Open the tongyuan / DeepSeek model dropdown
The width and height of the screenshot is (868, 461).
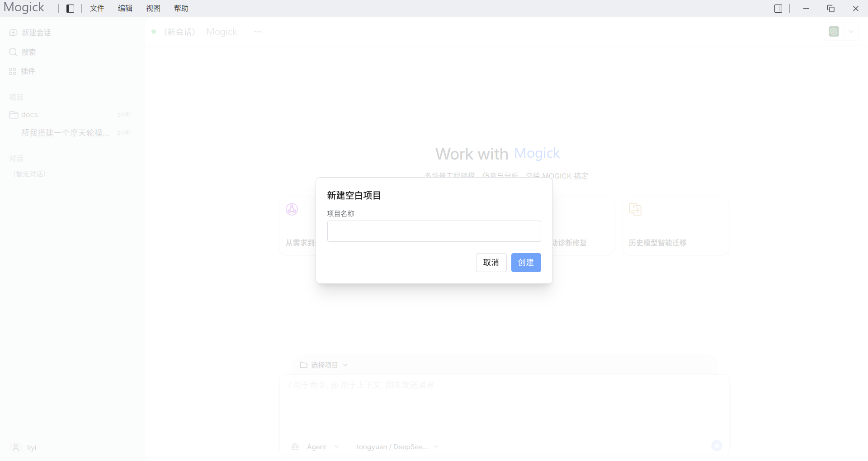click(x=397, y=447)
